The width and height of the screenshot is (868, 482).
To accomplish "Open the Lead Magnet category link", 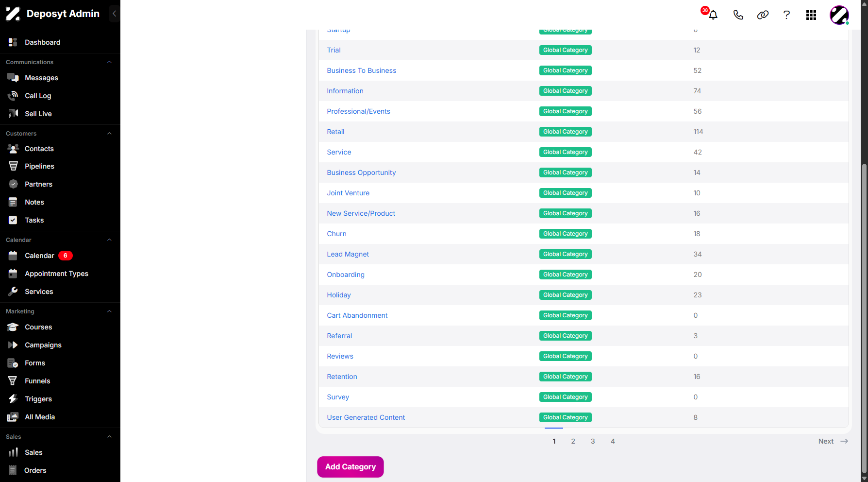I will pyautogui.click(x=348, y=254).
